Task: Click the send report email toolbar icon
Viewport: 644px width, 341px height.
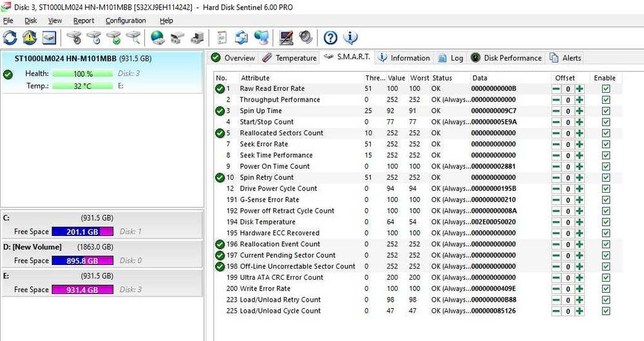Action: click(x=241, y=38)
